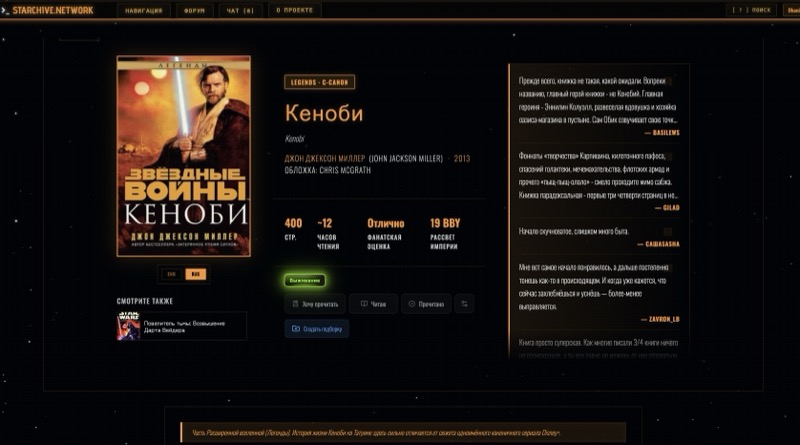Mark book as Хочу прочитать
Screen dimensions: 800x445
[x=315, y=304]
